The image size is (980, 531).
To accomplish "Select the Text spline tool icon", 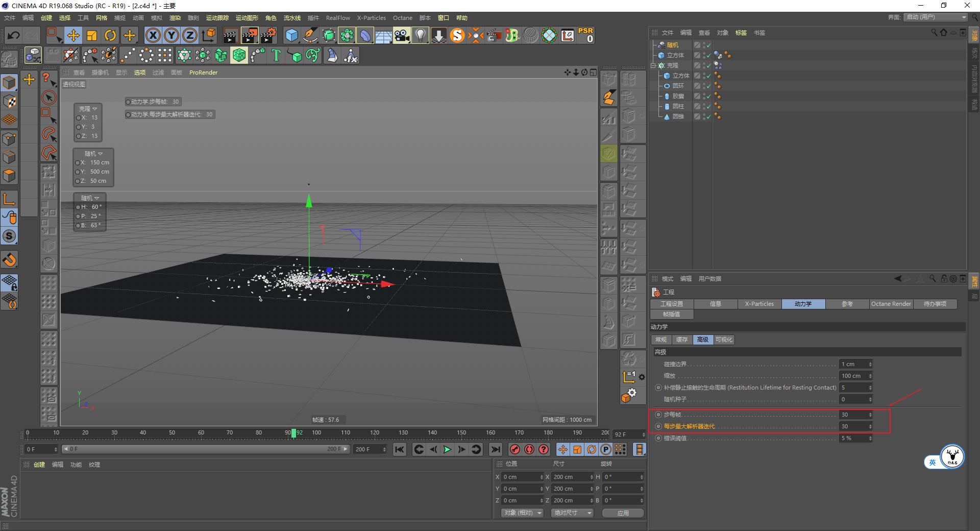I will [276, 55].
